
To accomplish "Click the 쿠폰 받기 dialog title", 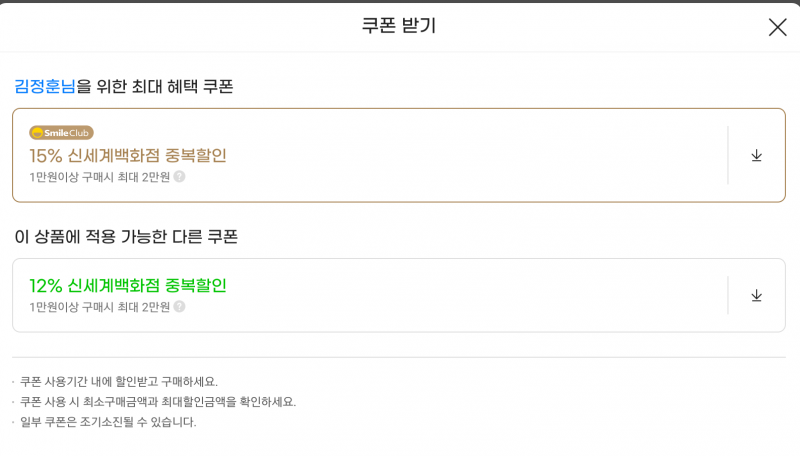I will tap(399, 26).
